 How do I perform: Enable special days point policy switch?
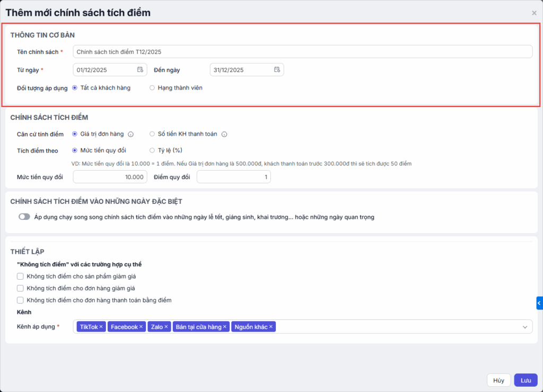click(x=24, y=217)
